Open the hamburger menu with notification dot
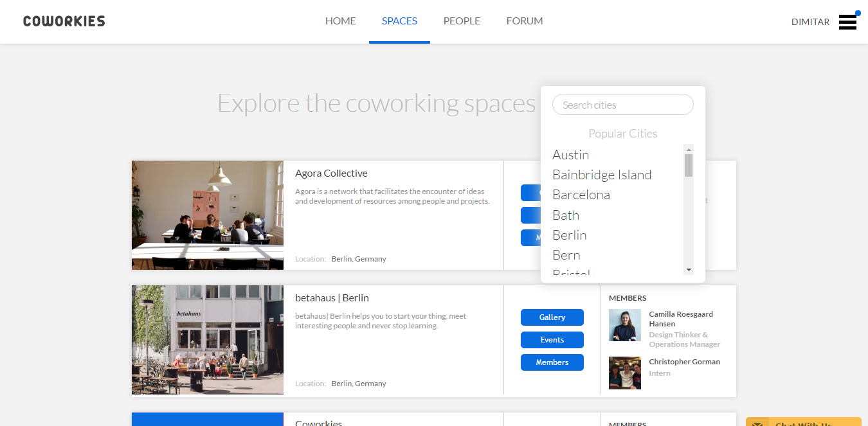 847,21
